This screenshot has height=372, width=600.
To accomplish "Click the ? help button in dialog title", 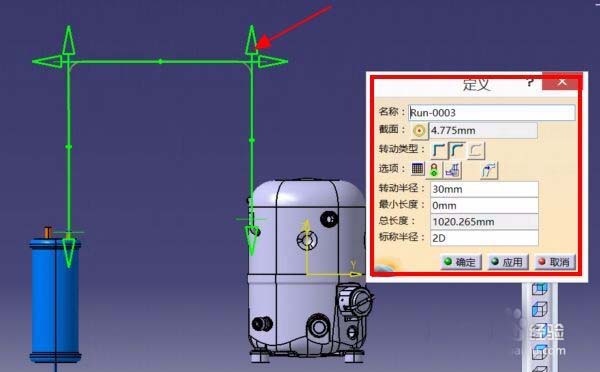I will (x=530, y=82).
